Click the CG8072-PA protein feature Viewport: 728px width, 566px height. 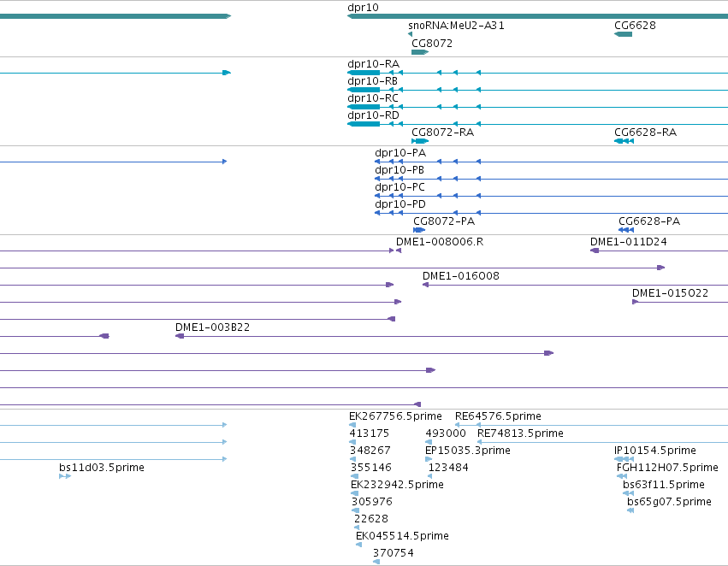[x=419, y=230]
